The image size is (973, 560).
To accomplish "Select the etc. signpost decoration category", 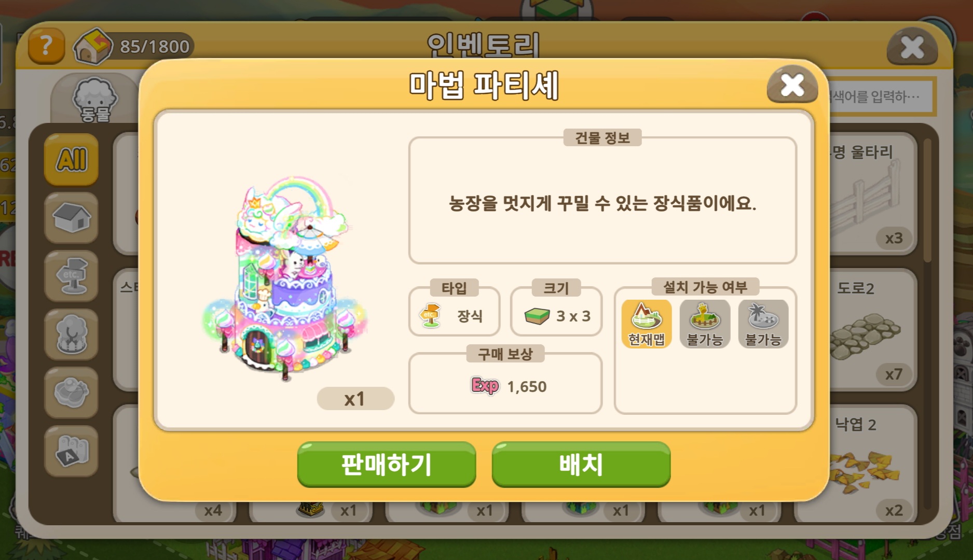I will (x=72, y=276).
